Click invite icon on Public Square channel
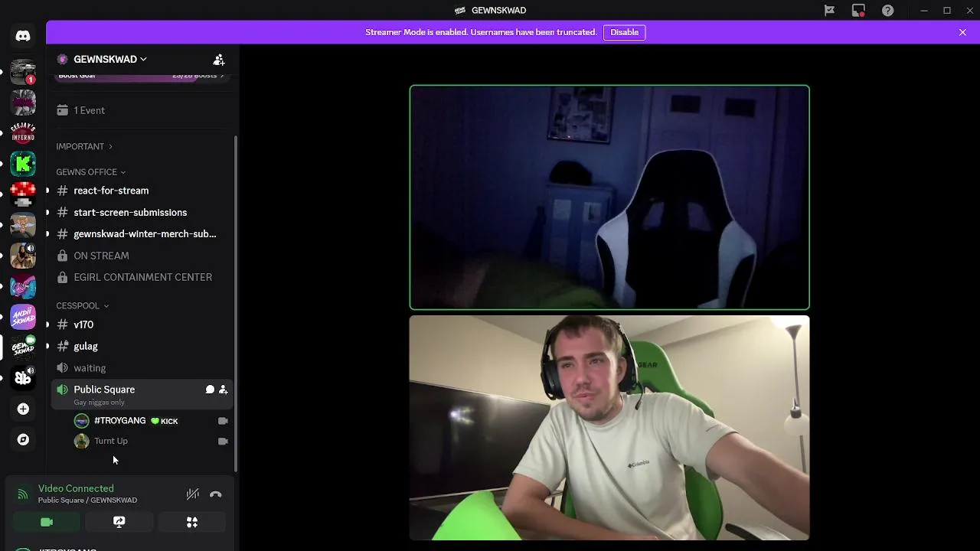The height and width of the screenshot is (551, 980). [223, 390]
